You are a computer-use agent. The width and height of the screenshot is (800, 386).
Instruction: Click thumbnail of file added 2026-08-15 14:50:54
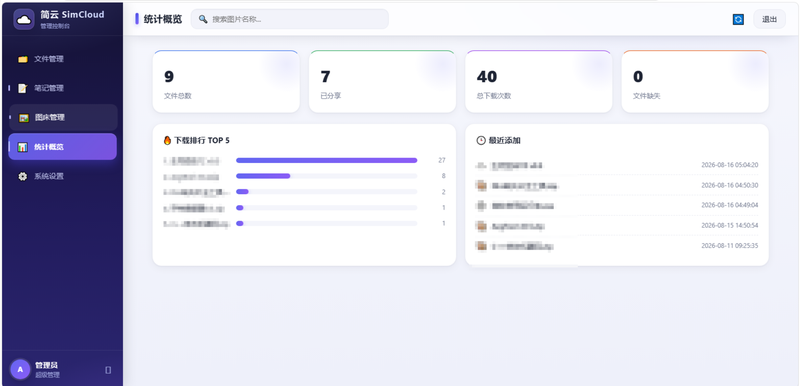pos(481,225)
